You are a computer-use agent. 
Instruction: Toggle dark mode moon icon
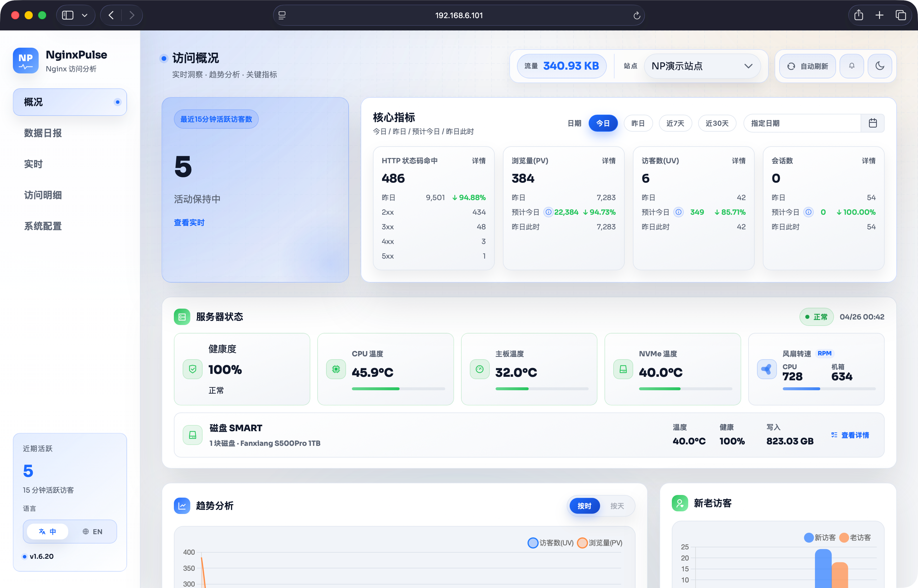(880, 66)
